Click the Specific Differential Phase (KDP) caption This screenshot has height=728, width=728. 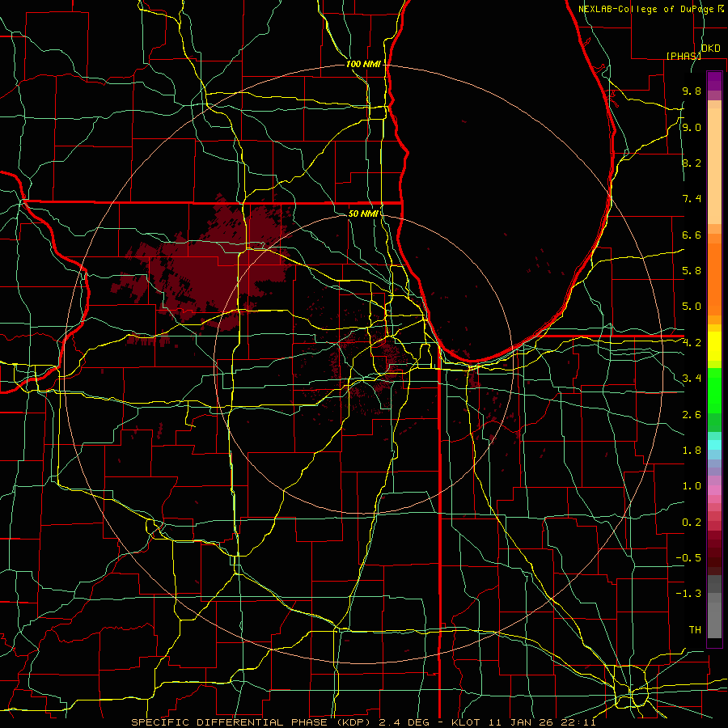[x=363, y=722]
